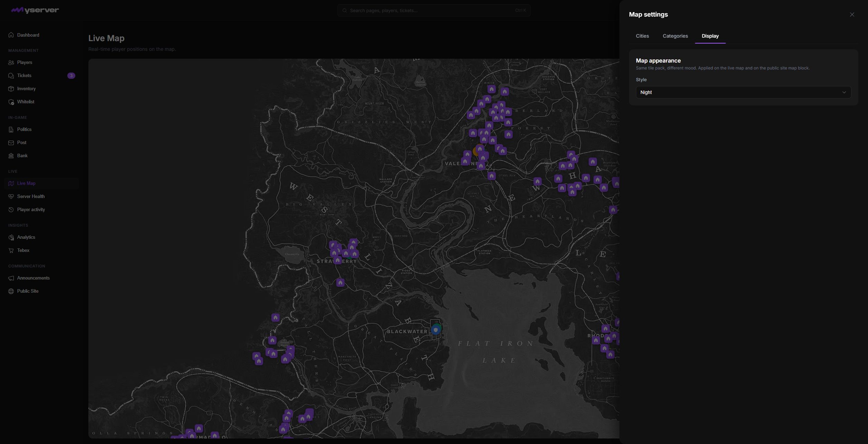Click the Server Health heartbeat icon
Viewport: 868px width, 444px height.
tap(11, 197)
